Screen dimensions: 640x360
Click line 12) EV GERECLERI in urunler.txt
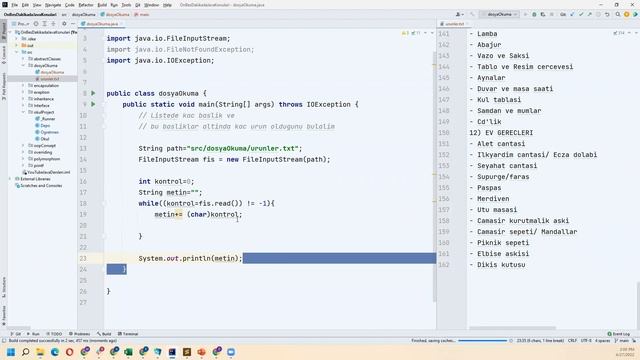point(501,133)
